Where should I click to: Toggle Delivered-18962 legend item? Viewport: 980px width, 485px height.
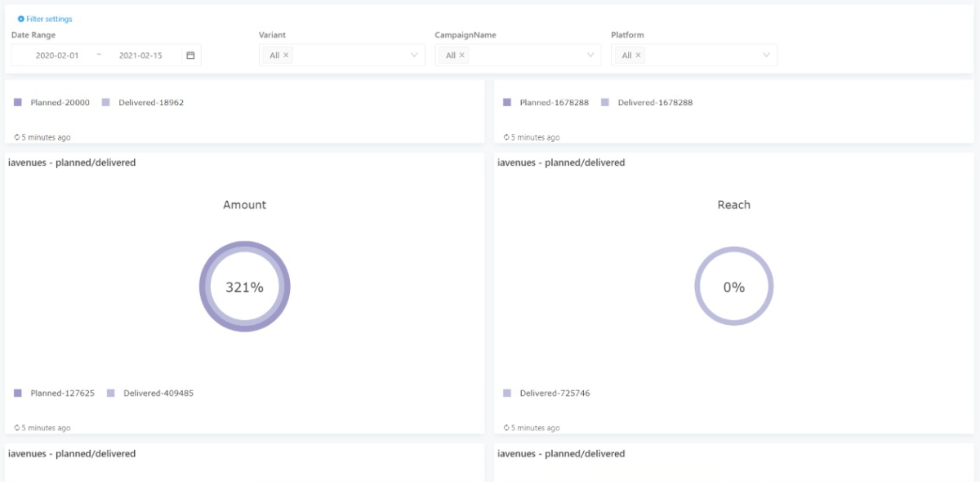pyautogui.click(x=143, y=103)
